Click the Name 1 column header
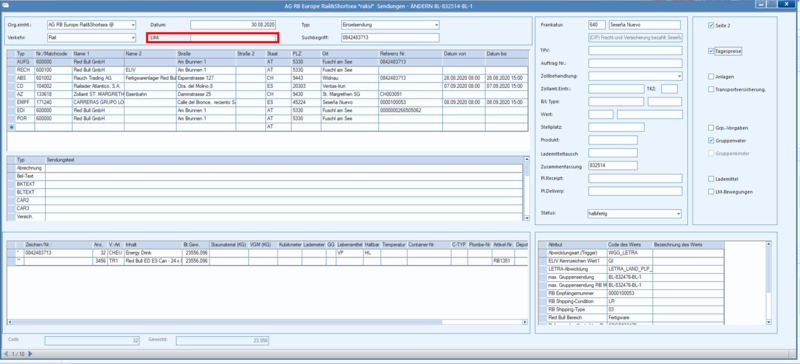The width and height of the screenshot is (800, 364). (98, 54)
